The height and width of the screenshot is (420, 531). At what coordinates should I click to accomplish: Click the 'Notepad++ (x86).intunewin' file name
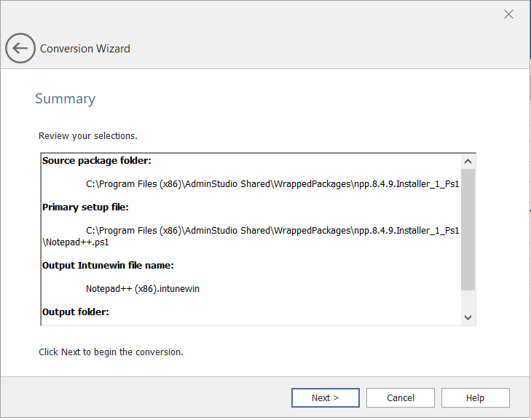click(x=143, y=288)
